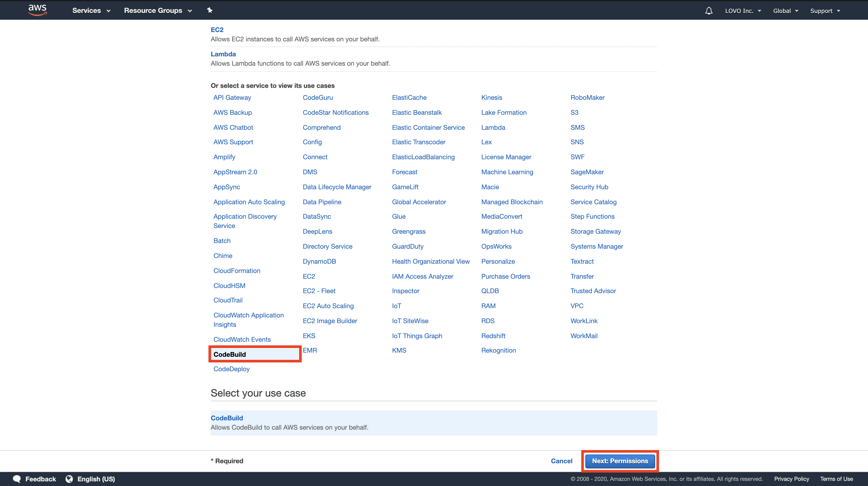Select the EMR service
Screen dimensions: 868x486
click(310, 350)
